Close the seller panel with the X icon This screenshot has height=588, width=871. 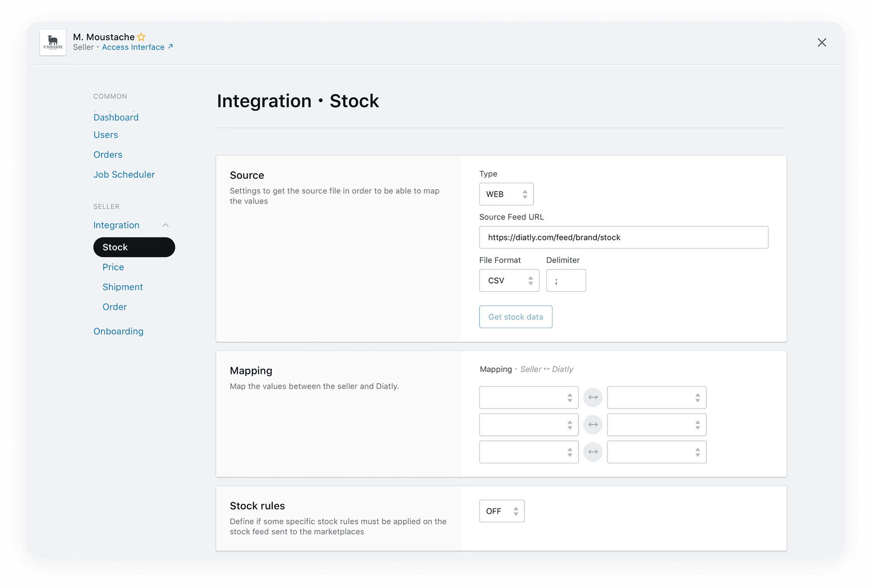822,42
